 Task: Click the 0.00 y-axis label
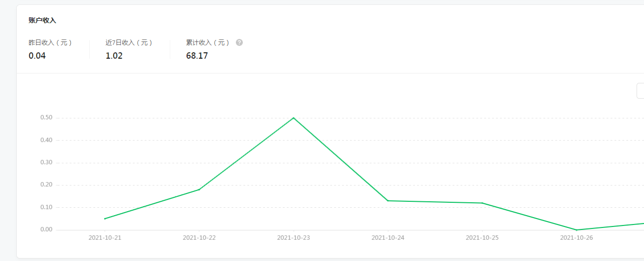(x=46, y=230)
